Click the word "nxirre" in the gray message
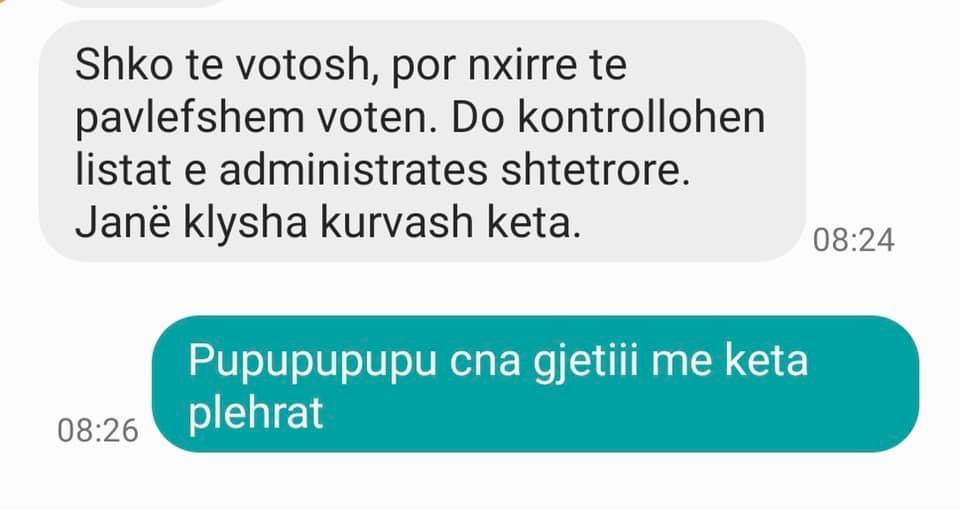Screen dimensions: 960x510 [523, 64]
